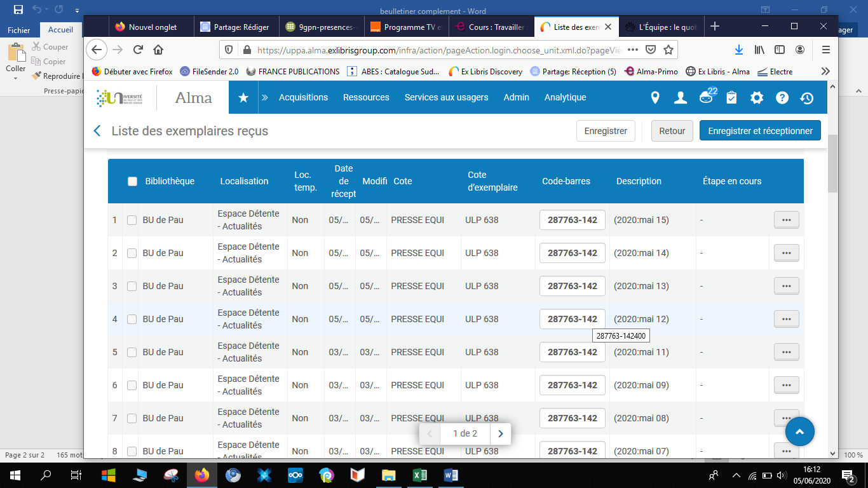Reload the page with Firefox refresh icon
This screenshot has width=868, height=488.
[x=138, y=50]
